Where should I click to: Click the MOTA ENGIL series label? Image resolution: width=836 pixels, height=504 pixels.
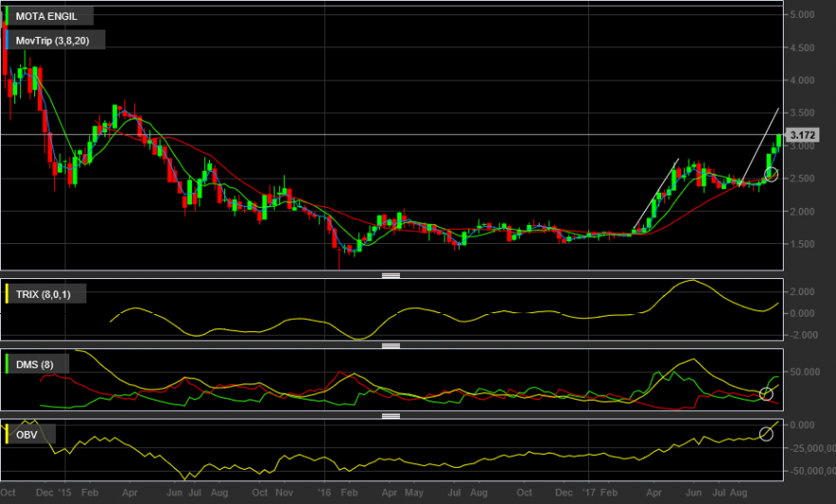coord(47,16)
